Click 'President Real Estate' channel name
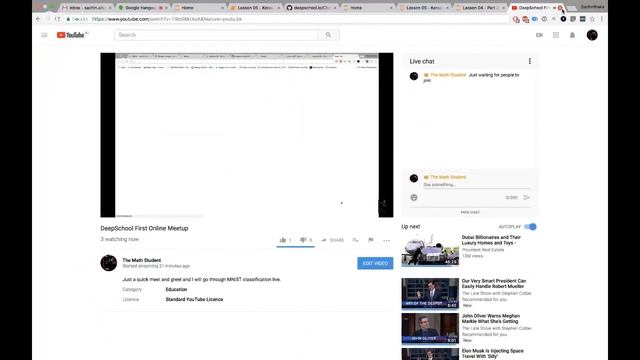This screenshot has width=640, height=360. (x=483, y=250)
